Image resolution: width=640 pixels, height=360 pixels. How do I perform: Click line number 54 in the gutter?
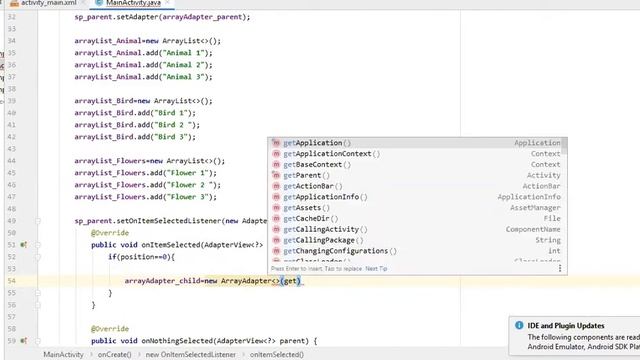[11, 281]
